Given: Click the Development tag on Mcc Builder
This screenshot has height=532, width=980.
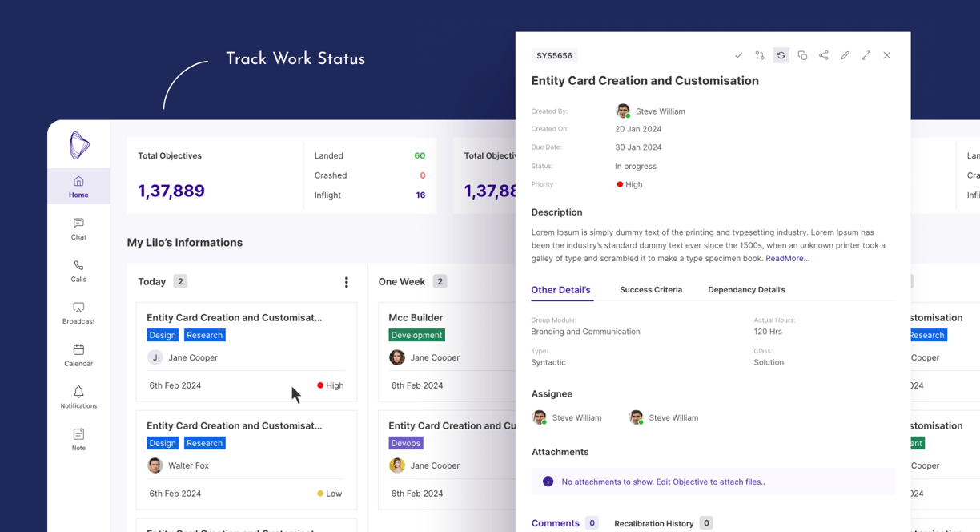Looking at the screenshot, I should click(x=416, y=335).
